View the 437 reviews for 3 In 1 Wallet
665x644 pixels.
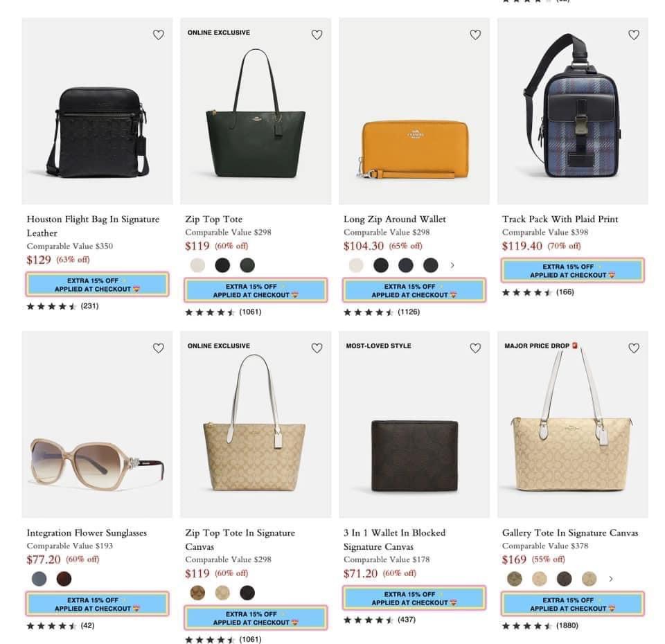coord(406,620)
